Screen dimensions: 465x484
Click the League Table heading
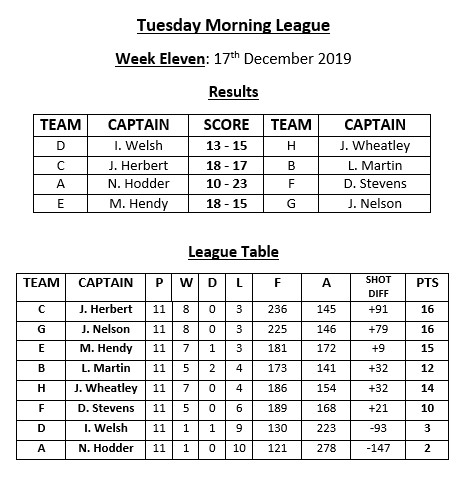point(233,252)
